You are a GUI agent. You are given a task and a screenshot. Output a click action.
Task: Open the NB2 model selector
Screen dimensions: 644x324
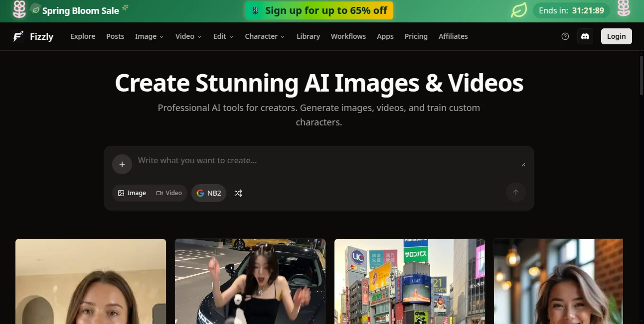coord(209,193)
